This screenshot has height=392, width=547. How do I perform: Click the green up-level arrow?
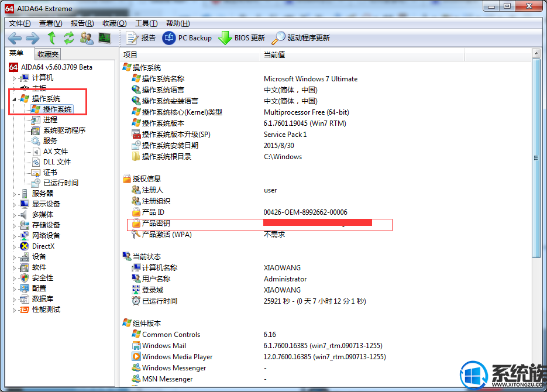tap(51, 37)
